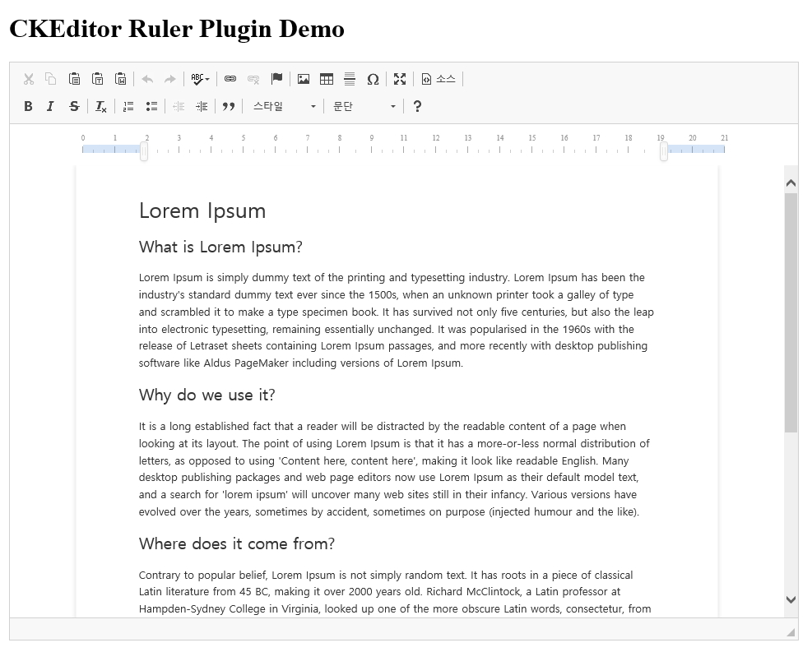Click the Decrease Indent icon

click(179, 107)
